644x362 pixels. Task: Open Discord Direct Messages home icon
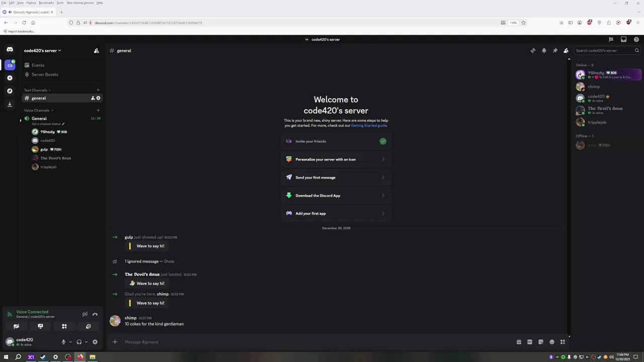10,49
